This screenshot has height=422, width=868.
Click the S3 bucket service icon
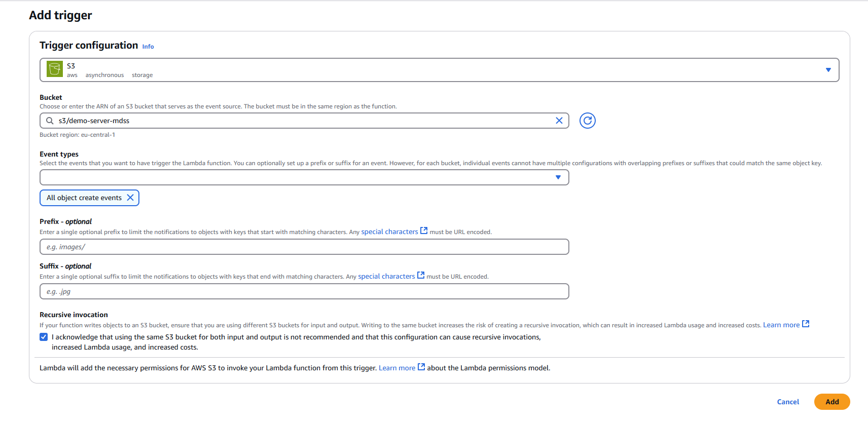(54, 69)
